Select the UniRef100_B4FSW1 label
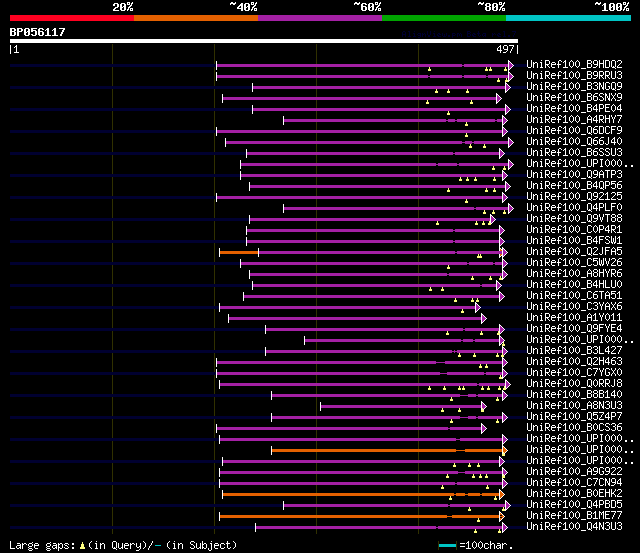Screen dimensions: 640x553 pyautogui.click(x=574, y=240)
